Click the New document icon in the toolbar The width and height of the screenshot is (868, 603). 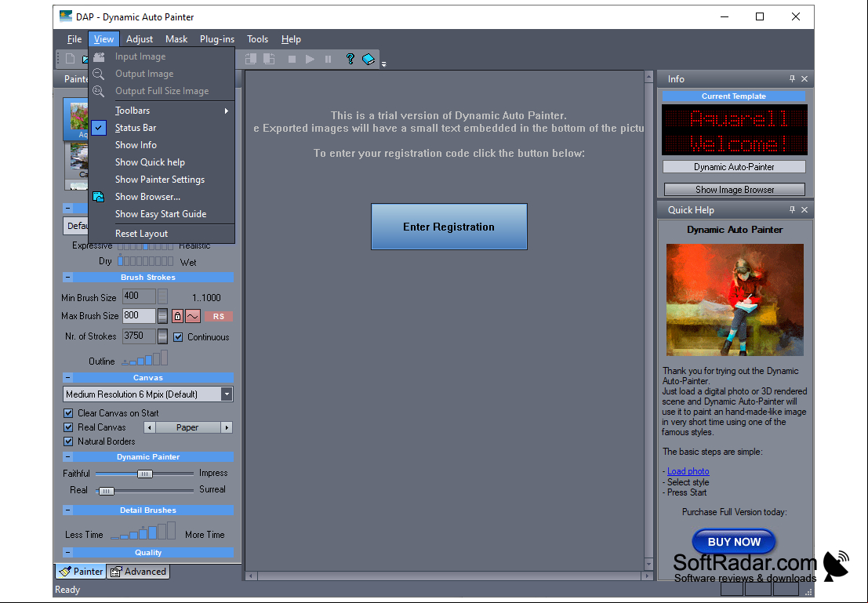pyautogui.click(x=70, y=59)
